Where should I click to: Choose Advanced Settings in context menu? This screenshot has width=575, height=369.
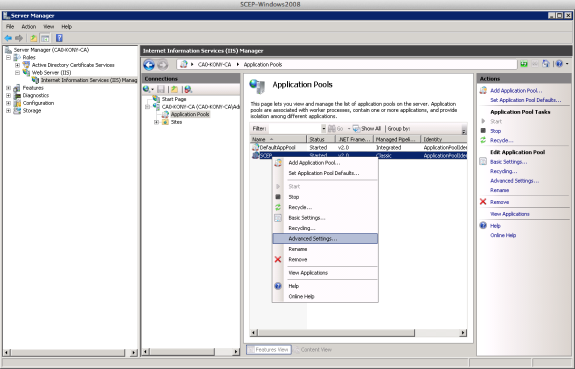point(325,238)
